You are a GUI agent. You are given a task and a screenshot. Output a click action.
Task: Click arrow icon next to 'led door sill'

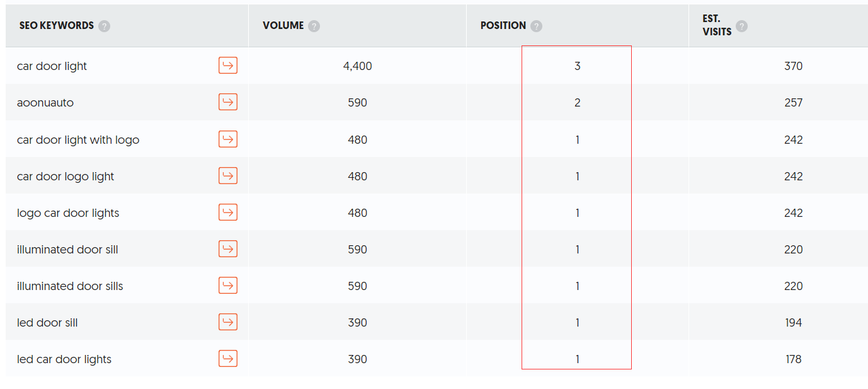tap(228, 322)
